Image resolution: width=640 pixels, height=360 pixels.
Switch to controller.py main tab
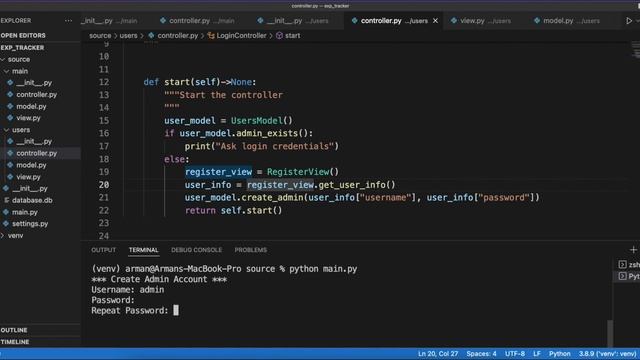pyautogui.click(x=198, y=20)
